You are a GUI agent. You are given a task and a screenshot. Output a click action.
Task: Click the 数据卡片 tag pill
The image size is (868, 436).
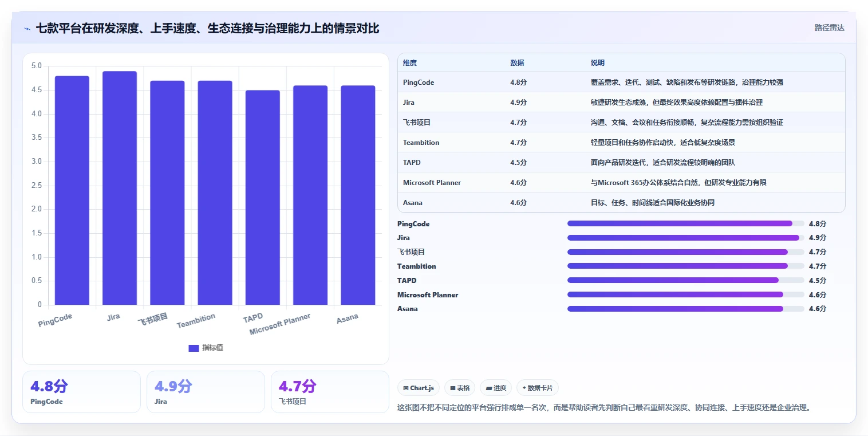[x=538, y=388]
